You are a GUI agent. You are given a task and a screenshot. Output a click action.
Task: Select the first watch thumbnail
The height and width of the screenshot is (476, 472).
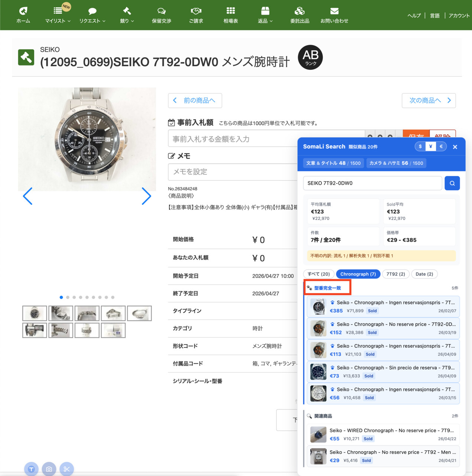coord(35,313)
